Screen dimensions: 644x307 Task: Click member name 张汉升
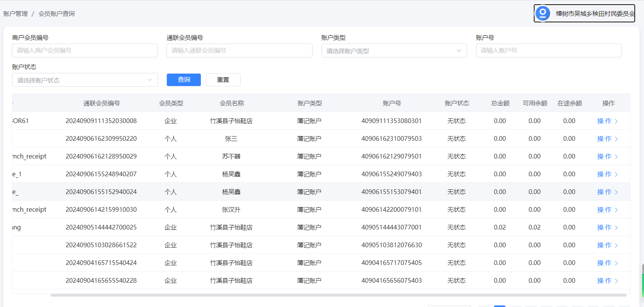pos(231,209)
